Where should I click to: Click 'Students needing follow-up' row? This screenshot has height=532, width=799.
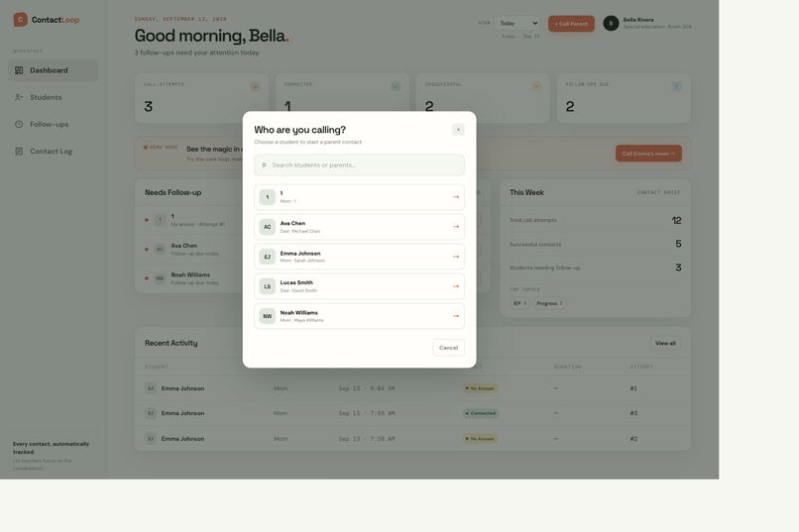click(x=595, y=267)
